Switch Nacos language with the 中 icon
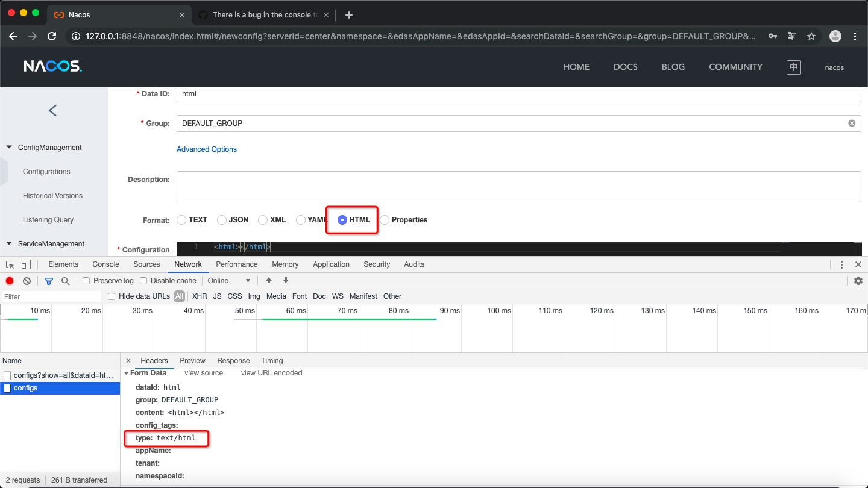 (x=794, y=67)
